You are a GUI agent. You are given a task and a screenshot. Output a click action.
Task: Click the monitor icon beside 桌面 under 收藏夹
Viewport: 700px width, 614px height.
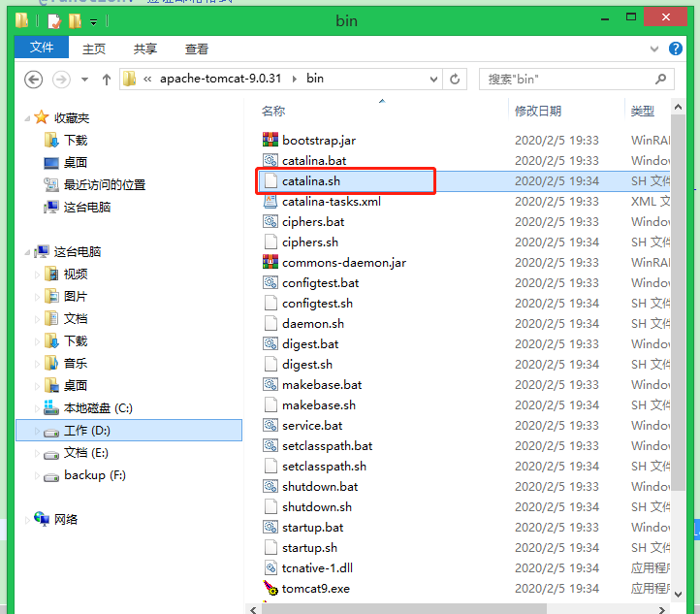pos(51,163)
